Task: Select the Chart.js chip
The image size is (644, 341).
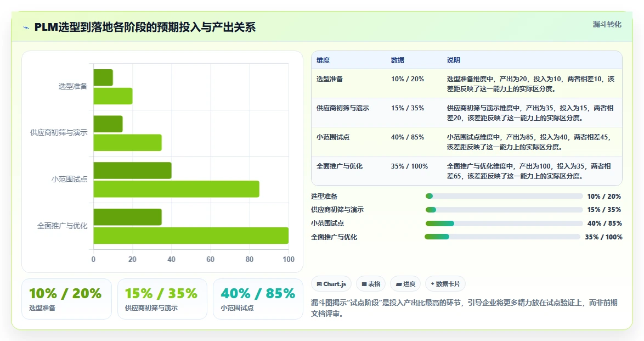Action: coord(331,284)
